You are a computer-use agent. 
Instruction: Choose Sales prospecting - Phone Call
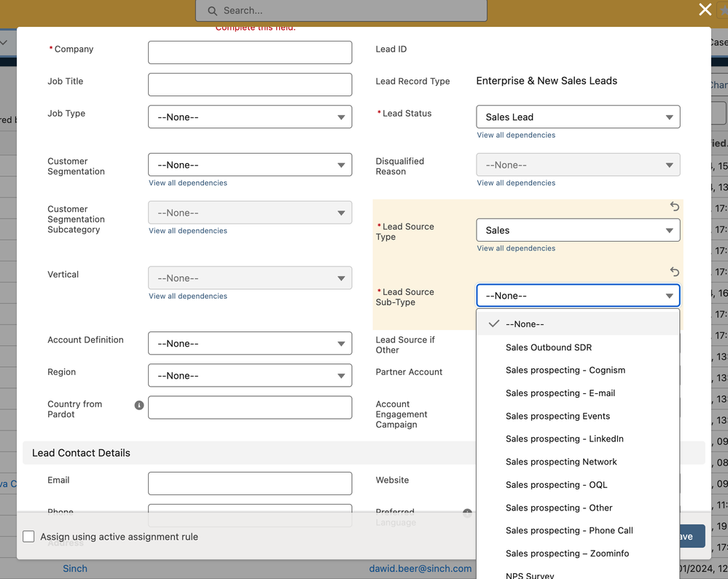(x=578, y=530)
